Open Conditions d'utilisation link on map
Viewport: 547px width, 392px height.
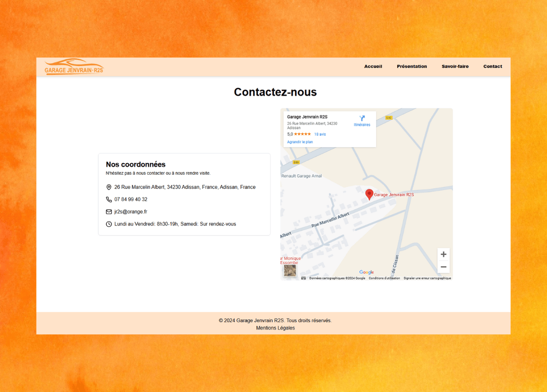pos(384,278)
